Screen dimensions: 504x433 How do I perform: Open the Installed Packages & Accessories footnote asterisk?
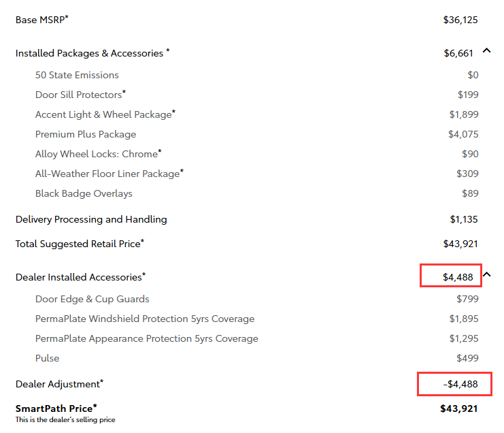point(167,51)
